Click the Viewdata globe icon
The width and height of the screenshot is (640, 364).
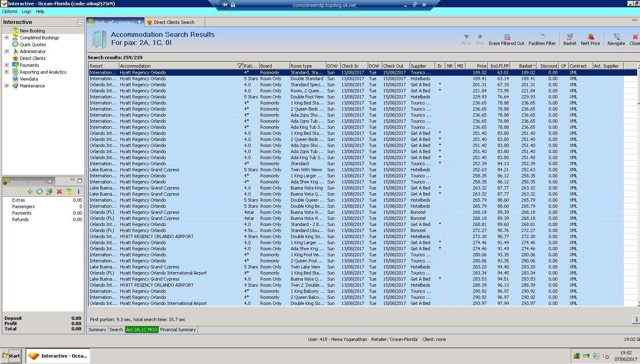click(x=15, y=79)
